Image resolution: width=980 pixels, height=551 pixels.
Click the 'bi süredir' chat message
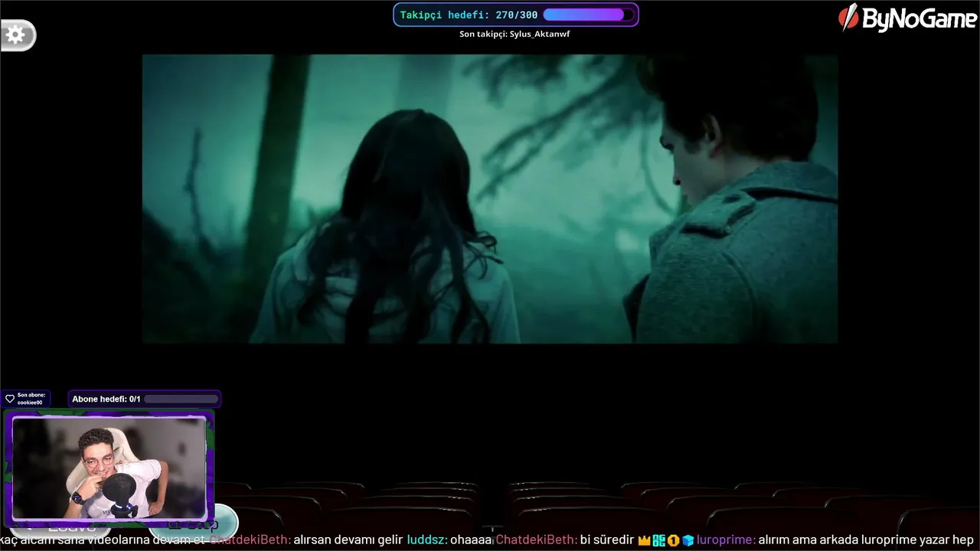[607, 540]
